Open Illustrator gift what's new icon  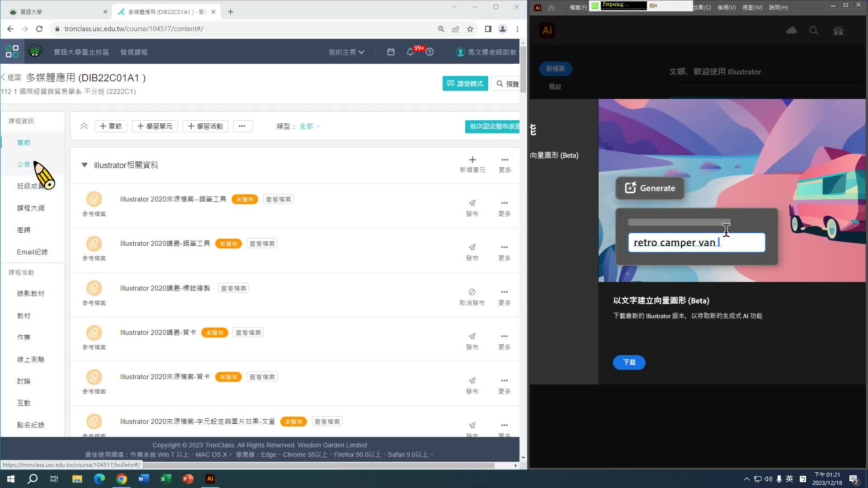[x=838, y=30]
